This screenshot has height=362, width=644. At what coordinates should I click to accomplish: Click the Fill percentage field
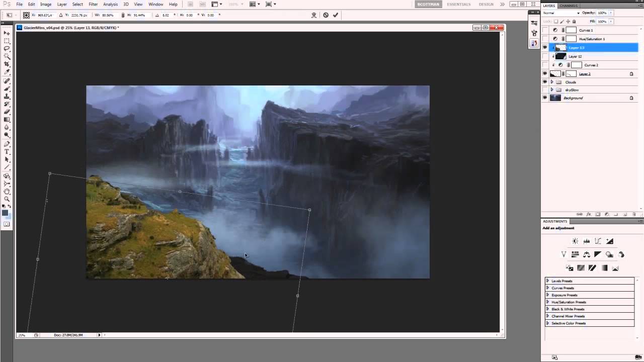tap(602, 22)
